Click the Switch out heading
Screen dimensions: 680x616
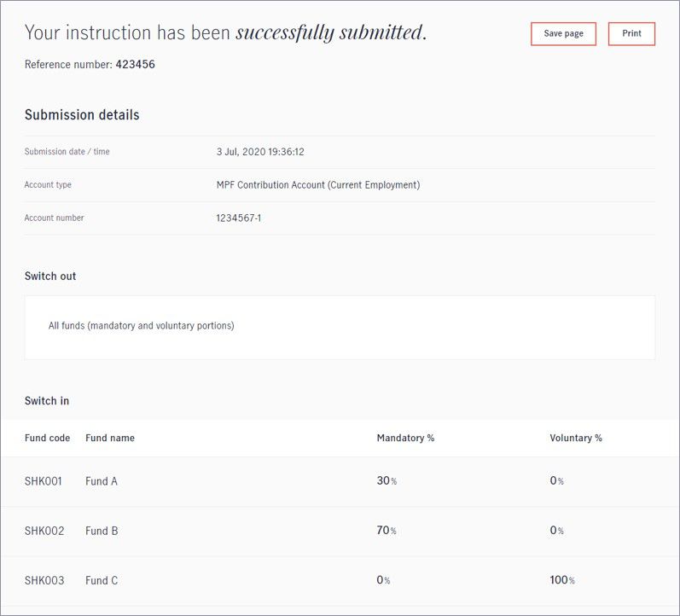click(x=50, y=276)
